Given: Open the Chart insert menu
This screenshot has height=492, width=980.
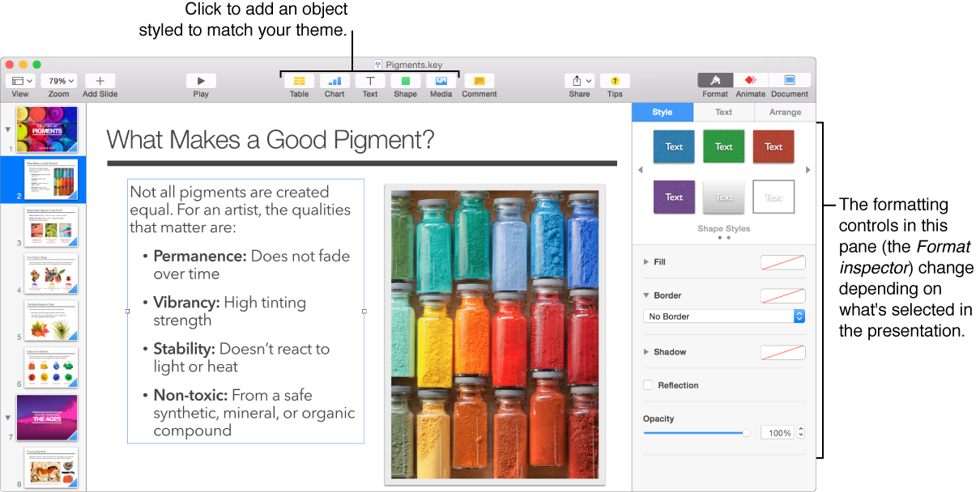Looking at the screenshot, I should coord(334,81).
